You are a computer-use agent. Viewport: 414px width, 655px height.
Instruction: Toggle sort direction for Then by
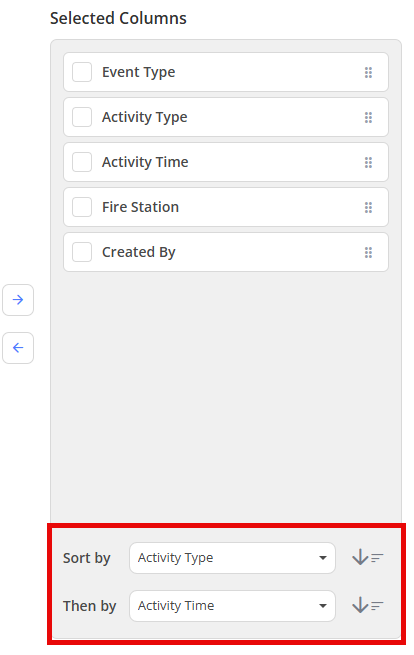368,606
